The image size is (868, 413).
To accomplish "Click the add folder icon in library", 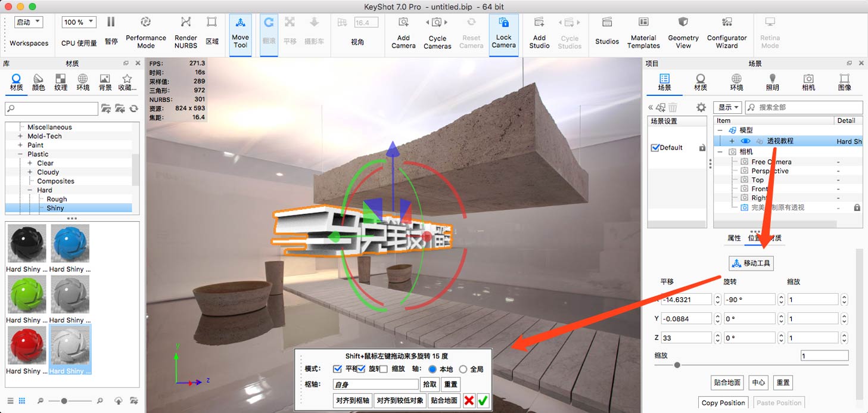I will coord(106,108).
